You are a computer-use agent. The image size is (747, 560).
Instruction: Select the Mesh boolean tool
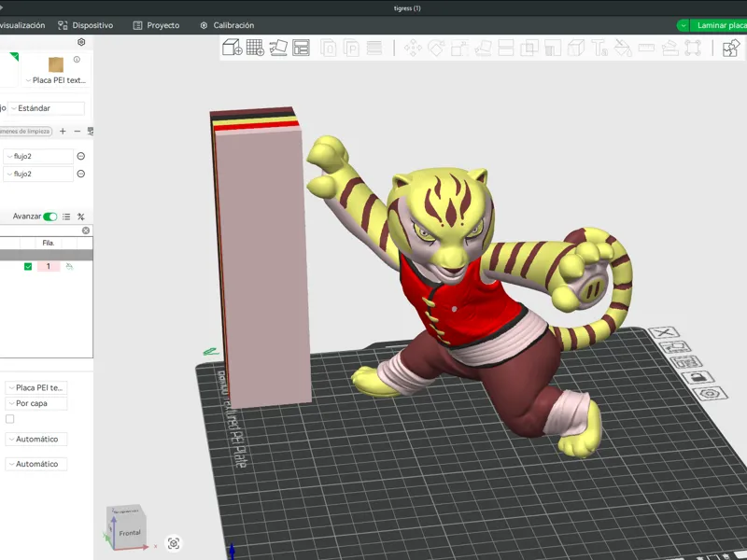tap(529, 49)
